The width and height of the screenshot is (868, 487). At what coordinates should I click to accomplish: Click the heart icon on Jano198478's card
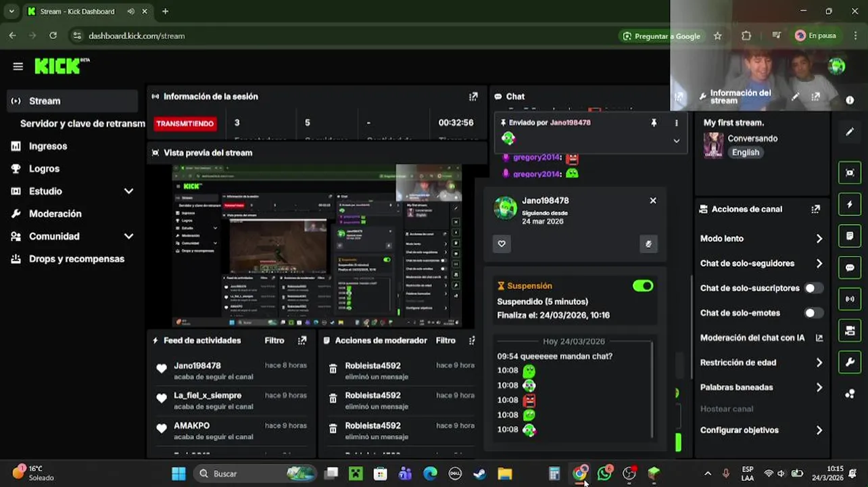[502, 243]
